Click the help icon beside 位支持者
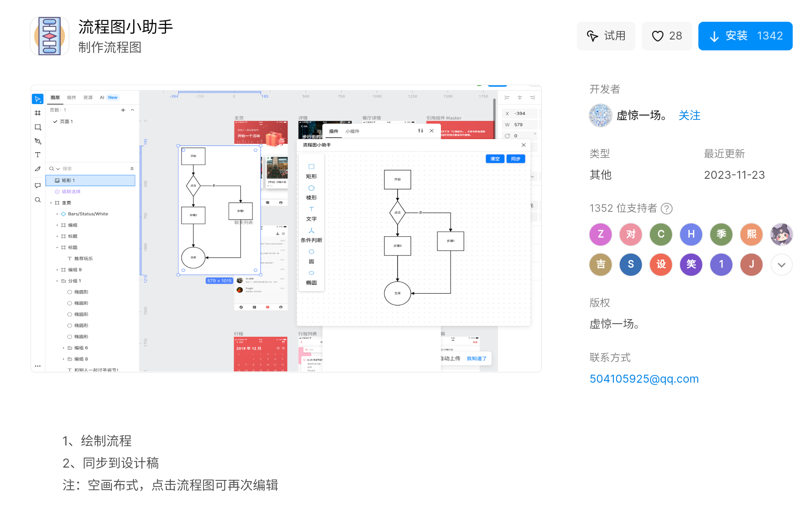The image size is (812, 510). [666, 208]
